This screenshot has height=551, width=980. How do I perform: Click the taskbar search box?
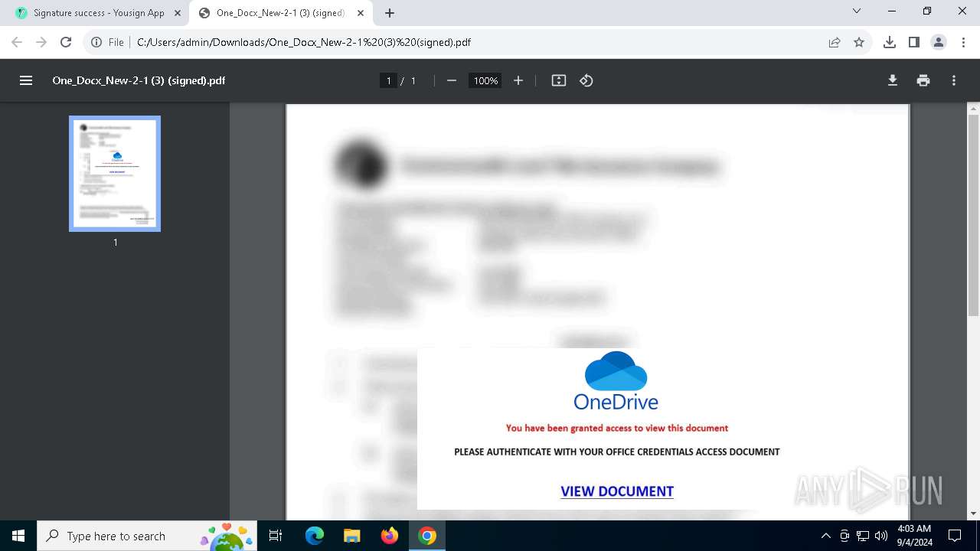pyautogui.click(x=147, y=536)
